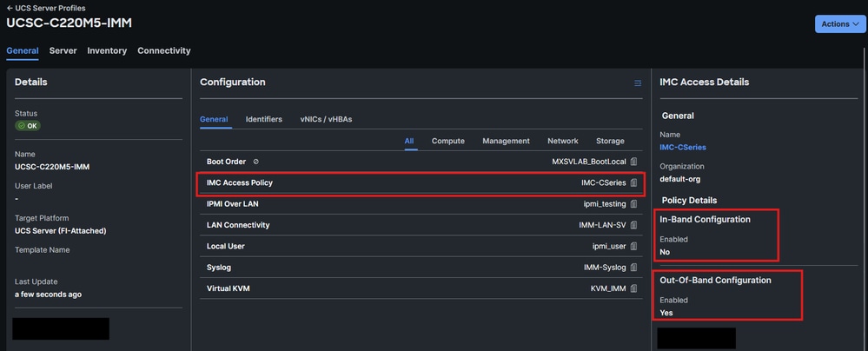Open details icon for IMC Access Policy
The height and width of the screenshot is (351, 868).
pyautogui.click(x=633, y=182)
